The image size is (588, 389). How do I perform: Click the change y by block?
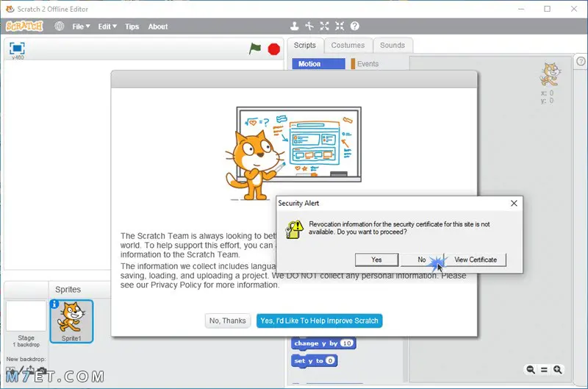323,343
